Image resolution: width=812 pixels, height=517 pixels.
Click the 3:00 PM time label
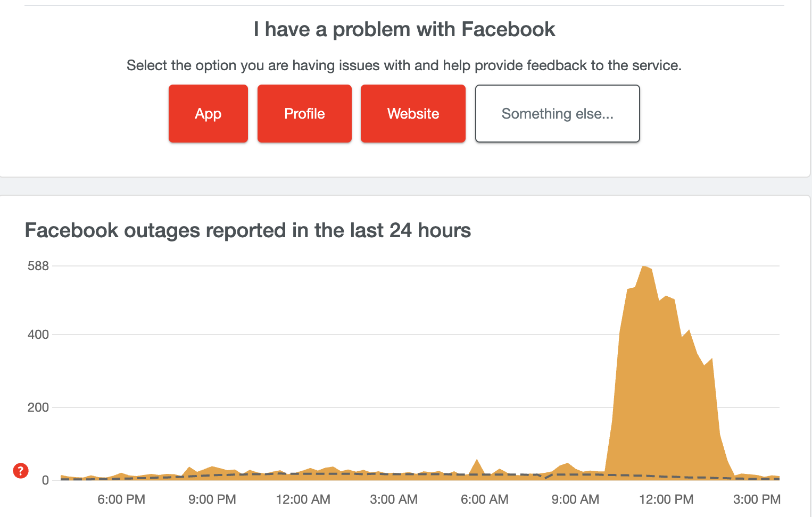757,499
